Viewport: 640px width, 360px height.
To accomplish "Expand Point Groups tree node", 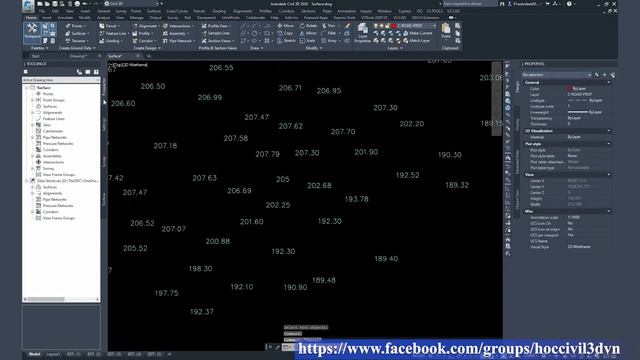I will [32, 100].
